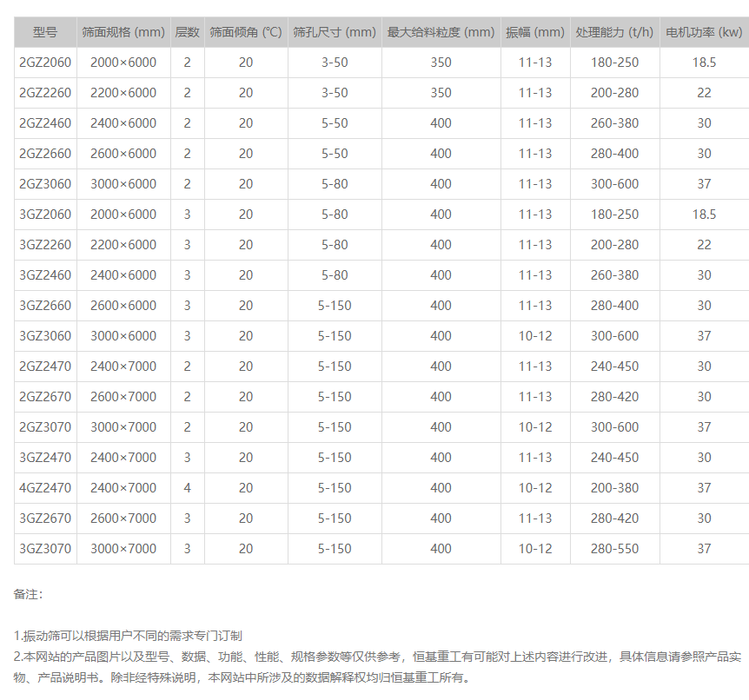This screenshot has height=700, width=749.
Task: Click the 处理能力 (t/h) column header
Action: (614, 32)
